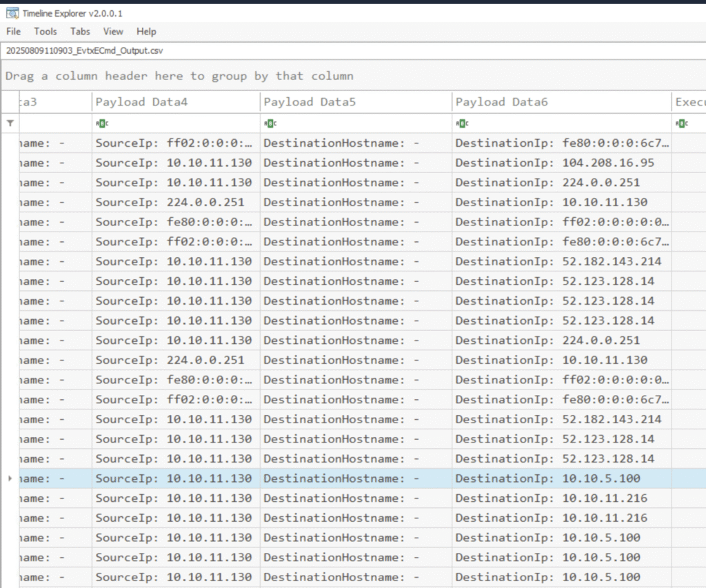The image size is (706, 588).
Task: Sort by the Payload Data4 column header
Action: (x=141, y=102)
